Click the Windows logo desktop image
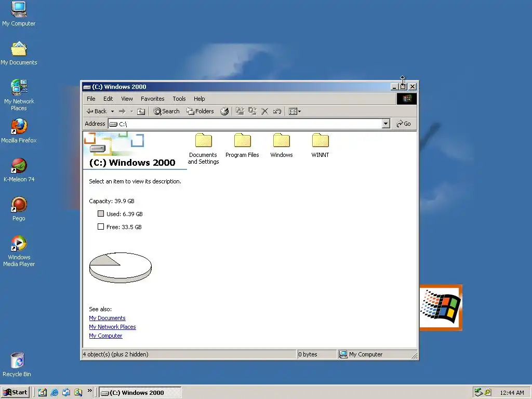Screen dimensions: 532x399 click(441, 308)
